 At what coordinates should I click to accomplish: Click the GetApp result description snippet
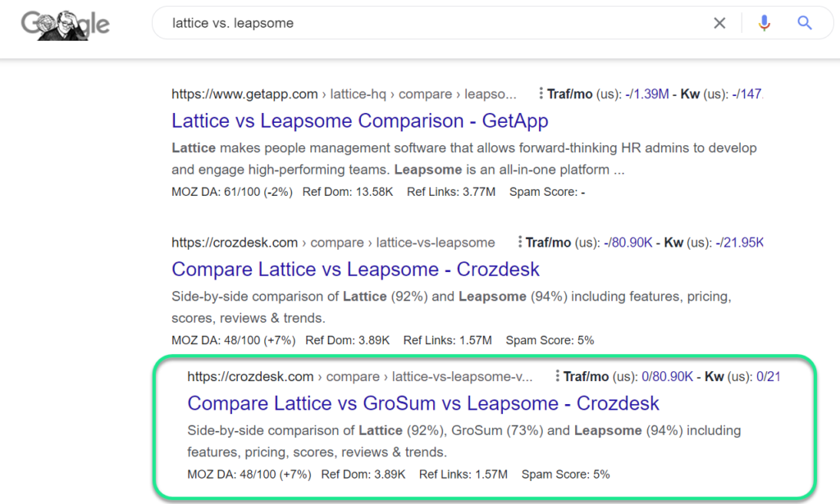pos(464,159)
